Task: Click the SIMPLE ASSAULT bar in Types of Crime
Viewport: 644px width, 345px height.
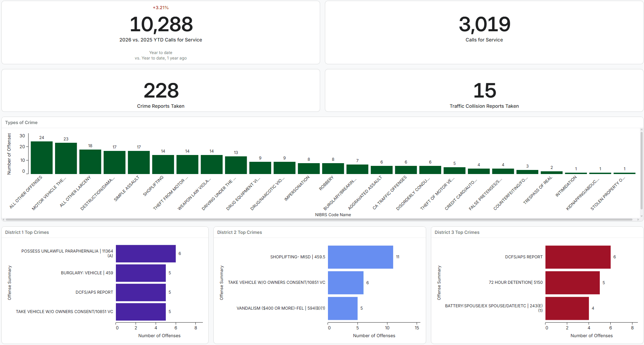Action: click(x=139, y=162)
